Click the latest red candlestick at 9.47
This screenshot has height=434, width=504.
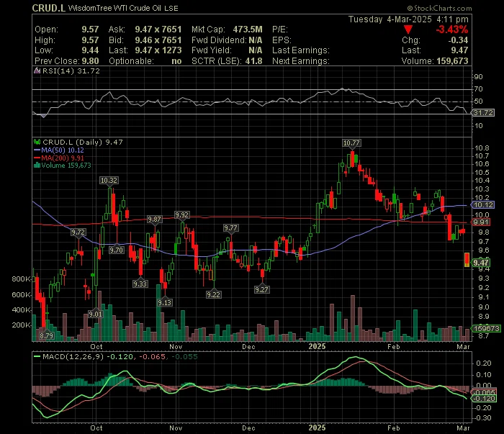click(467, 260)
